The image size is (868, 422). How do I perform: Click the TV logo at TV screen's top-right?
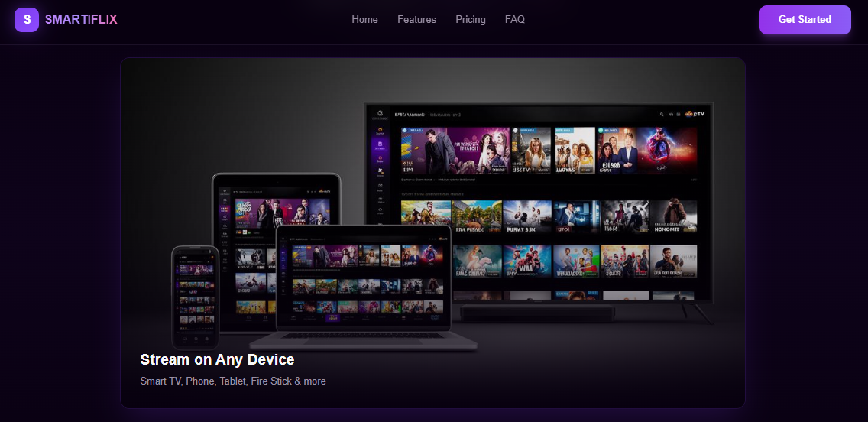click(x=695, y=114)
